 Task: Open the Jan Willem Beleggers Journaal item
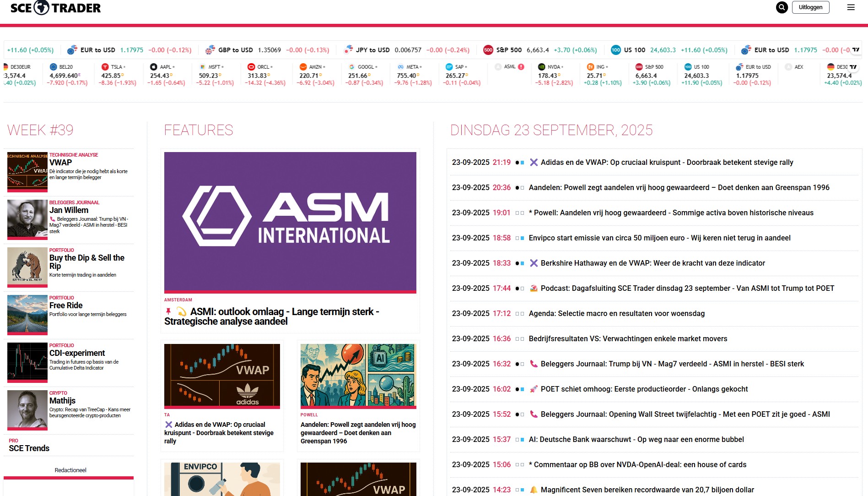point(70,220)
